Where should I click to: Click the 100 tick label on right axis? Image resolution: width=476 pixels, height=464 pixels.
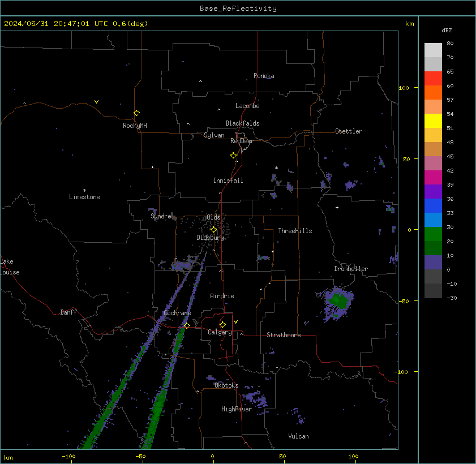(404, 88)
